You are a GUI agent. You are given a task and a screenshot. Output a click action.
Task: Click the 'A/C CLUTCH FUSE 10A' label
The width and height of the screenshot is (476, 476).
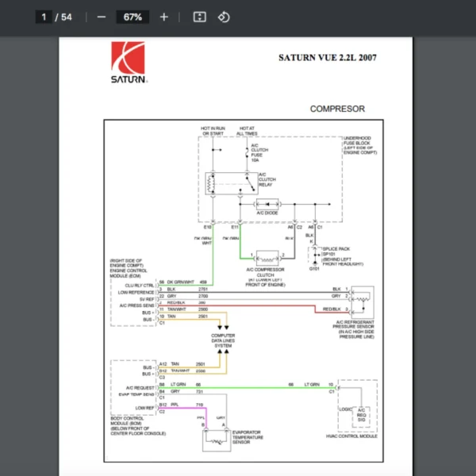pos(259,152)
